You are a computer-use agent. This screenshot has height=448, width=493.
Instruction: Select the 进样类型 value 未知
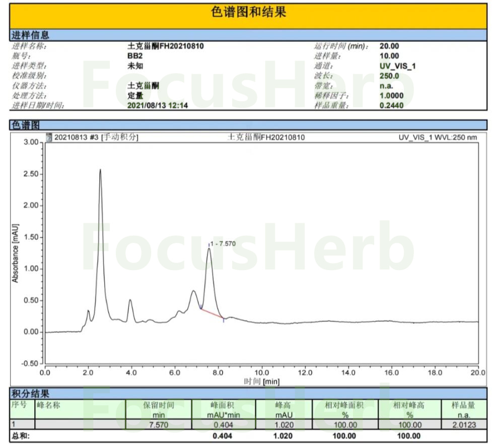tap(134, 66)
